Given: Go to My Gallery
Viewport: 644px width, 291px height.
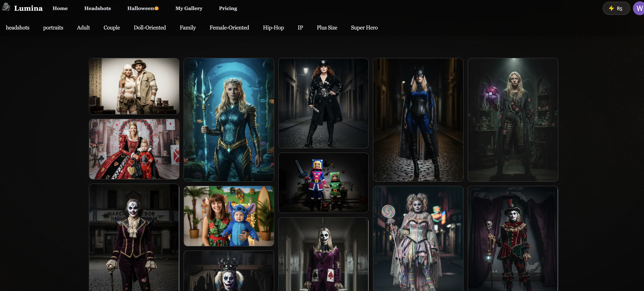Looking at the screenshot, I should tap(189, 8).
